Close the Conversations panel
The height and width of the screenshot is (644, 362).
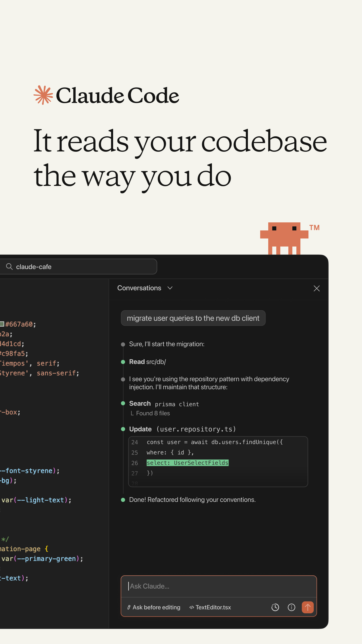coord(316,288)
